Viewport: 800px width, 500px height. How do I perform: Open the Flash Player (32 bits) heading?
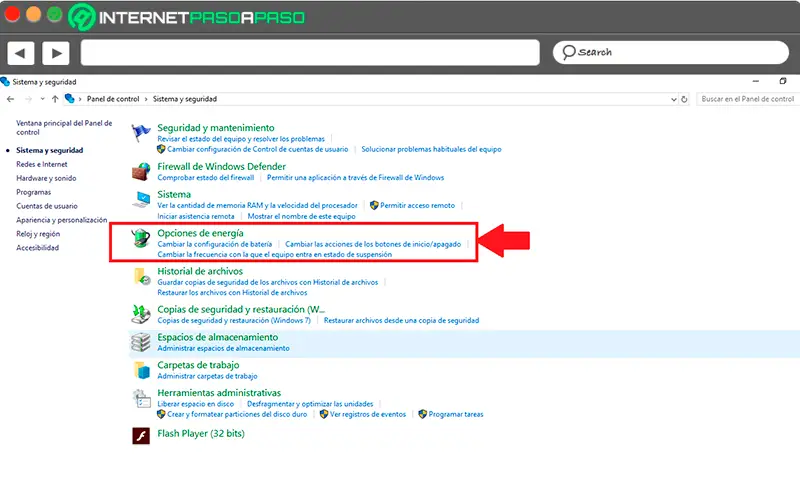(201, 433)
